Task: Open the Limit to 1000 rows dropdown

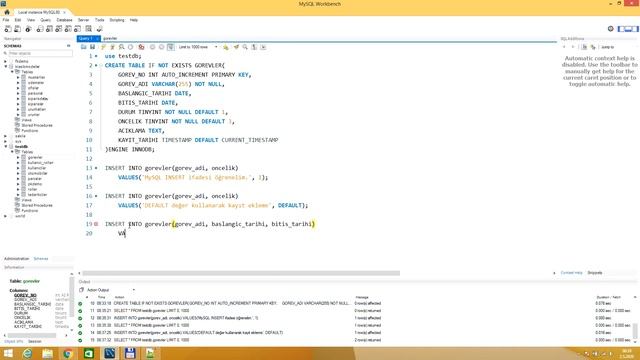Action: point(198,47)
